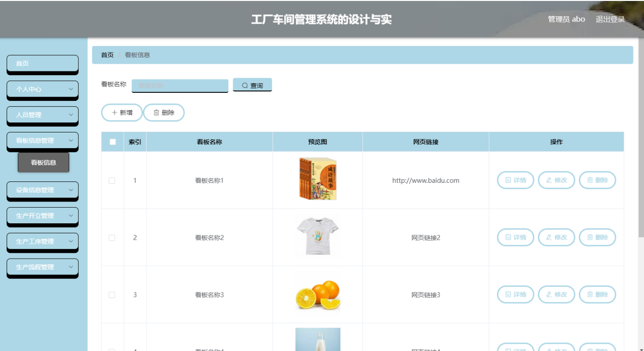Select the plus icon on the 新增 button

point(114,112)
